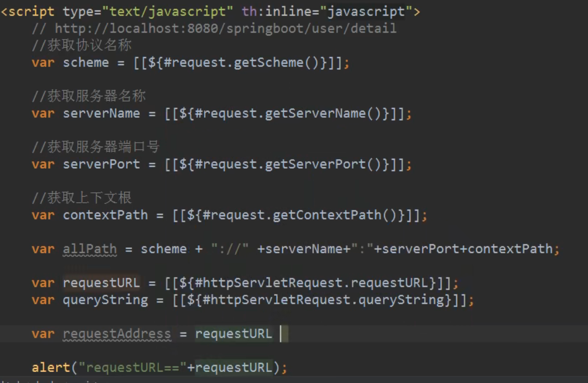Click the "text/javascript" attribute value

(x=167, y=12)
